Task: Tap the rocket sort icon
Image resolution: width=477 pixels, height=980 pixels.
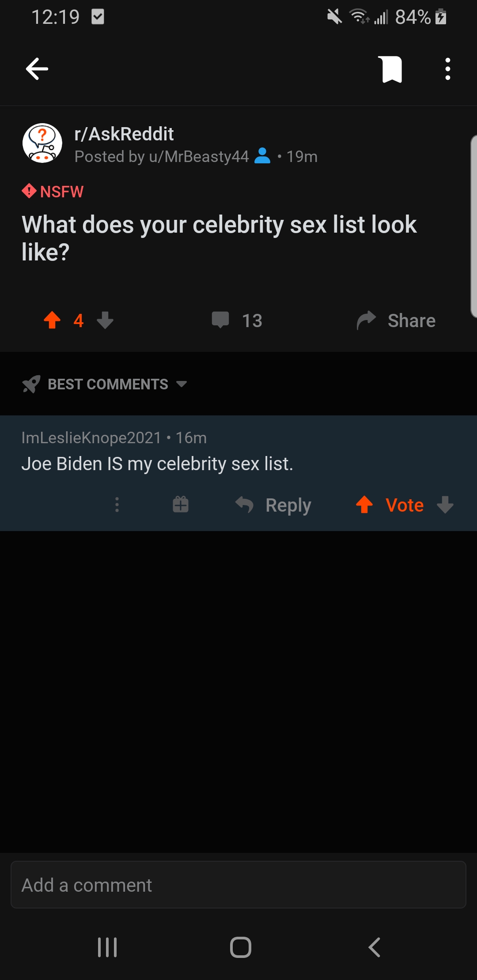Action: (x=31, y=384)
